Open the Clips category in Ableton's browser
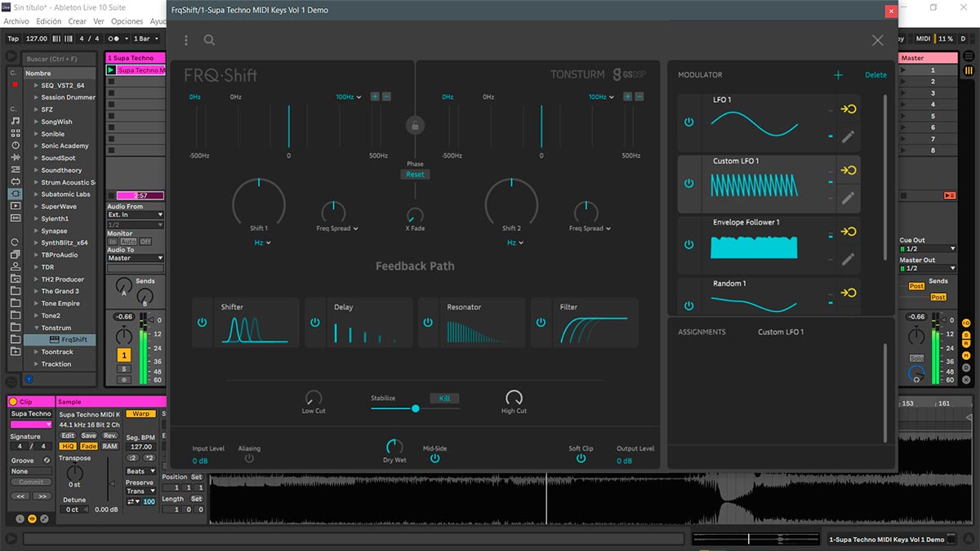 tap(16, 206)
